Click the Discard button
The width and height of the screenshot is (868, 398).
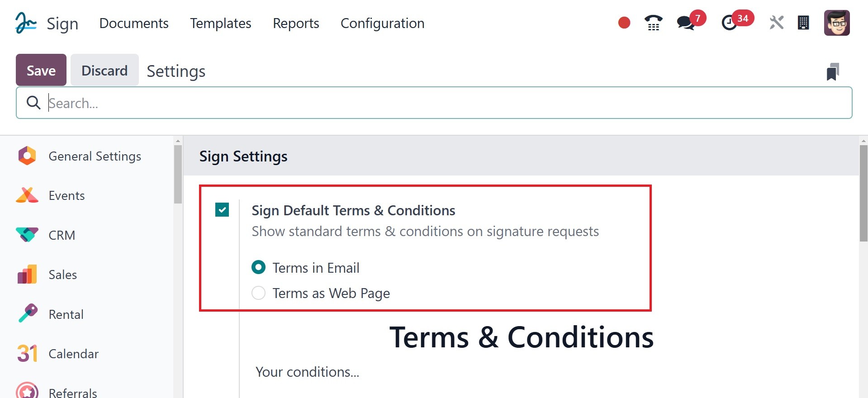[104, 70]
